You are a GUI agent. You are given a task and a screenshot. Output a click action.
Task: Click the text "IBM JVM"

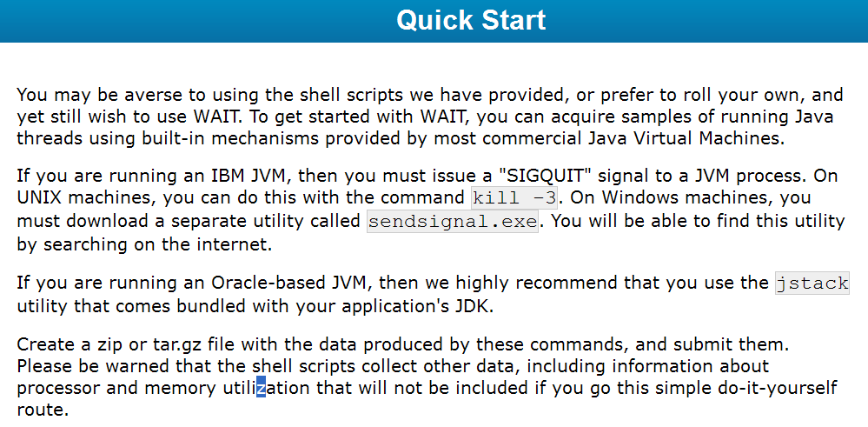(x=248, y=177)
